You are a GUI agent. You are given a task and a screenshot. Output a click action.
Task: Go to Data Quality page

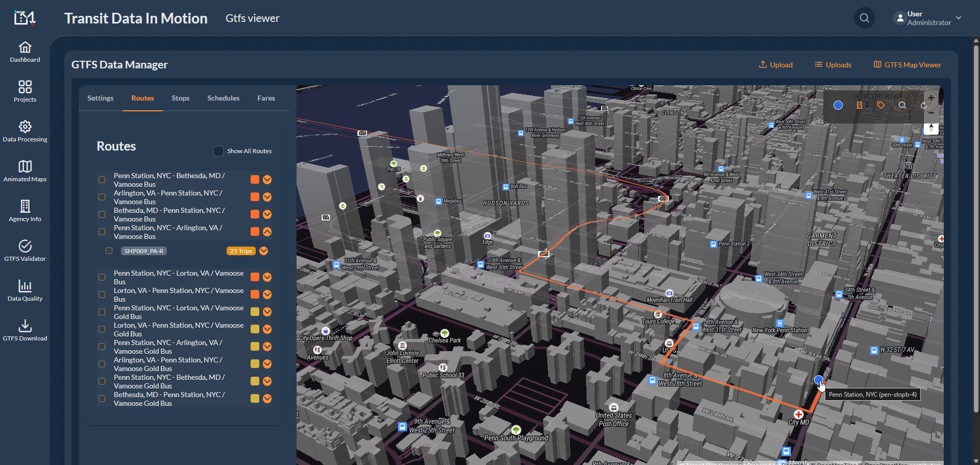(25, 290)
